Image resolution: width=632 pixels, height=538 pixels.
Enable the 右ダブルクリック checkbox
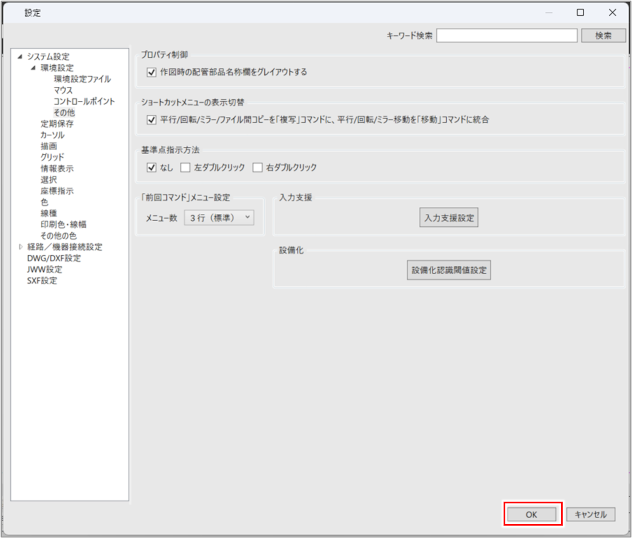257,167
